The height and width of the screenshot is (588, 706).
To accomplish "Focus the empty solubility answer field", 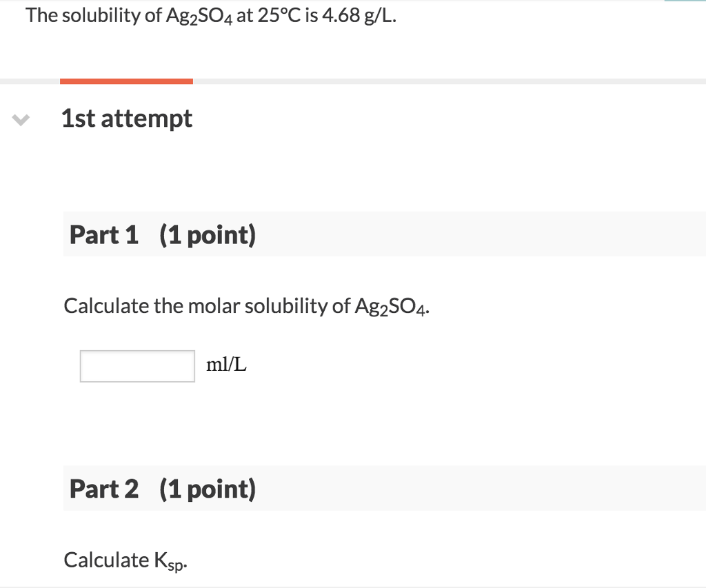I will pos(137,365).
